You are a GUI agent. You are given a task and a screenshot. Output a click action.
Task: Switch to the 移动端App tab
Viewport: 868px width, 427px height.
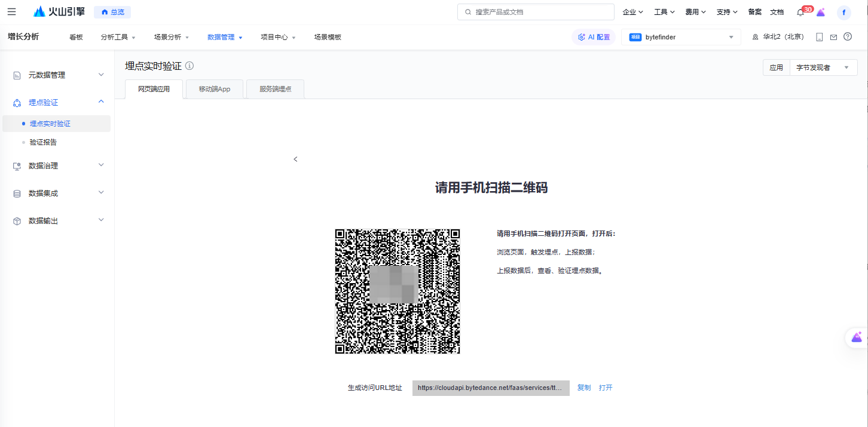coord(215,89)
